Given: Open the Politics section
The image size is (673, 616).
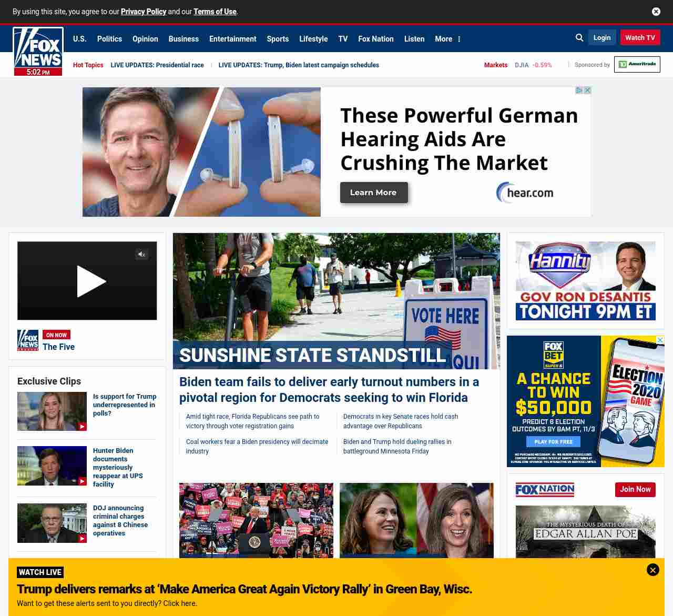Looking at the screenshot, I should click(x=109, y=39).
